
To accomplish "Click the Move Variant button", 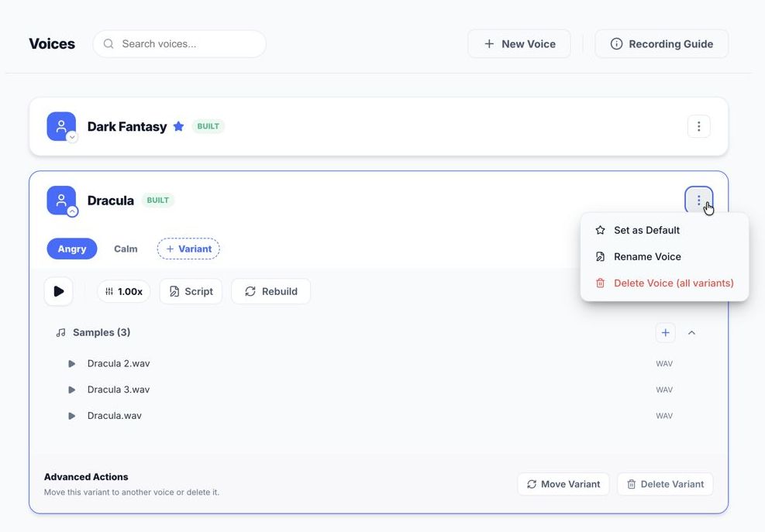I will click(x=563, y=483).
